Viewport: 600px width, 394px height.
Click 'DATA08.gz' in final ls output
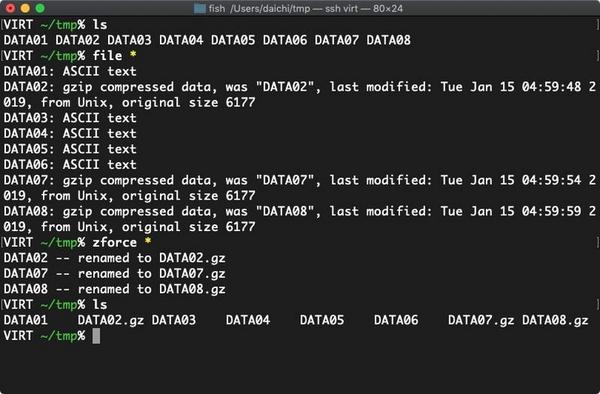point(555,320)
